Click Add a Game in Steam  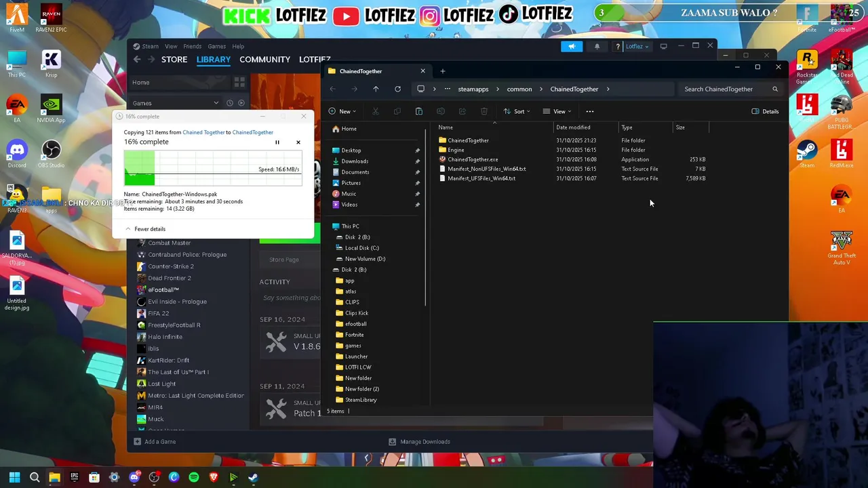(x=155, y=442)
